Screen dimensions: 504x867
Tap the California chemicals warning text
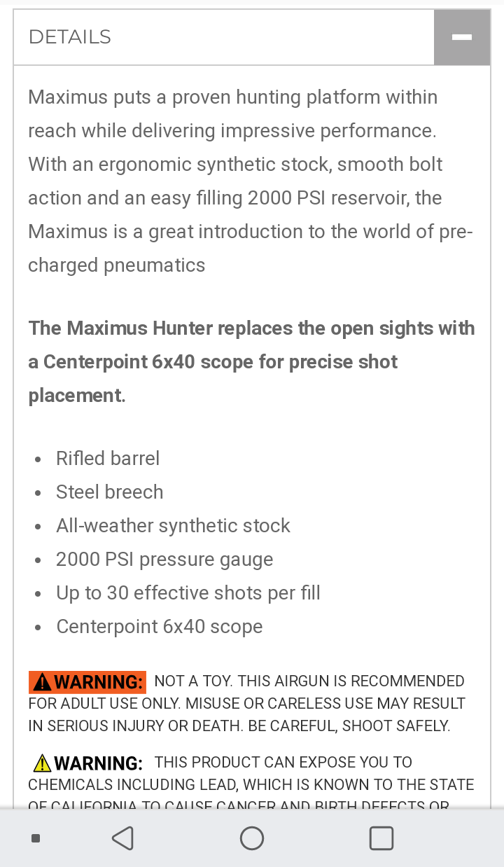coord(251,784)
